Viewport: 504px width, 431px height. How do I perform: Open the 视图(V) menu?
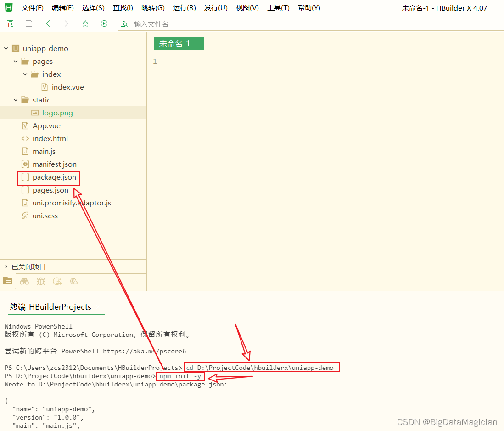[247, 8]
